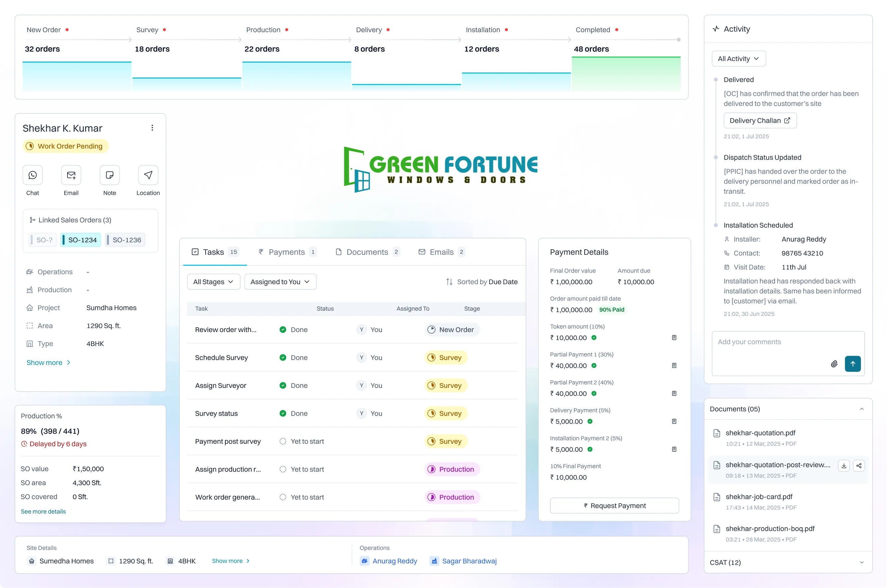
Task: Open receipt icon for Partial Payment 2 (40%)
Action: [674, 393]
